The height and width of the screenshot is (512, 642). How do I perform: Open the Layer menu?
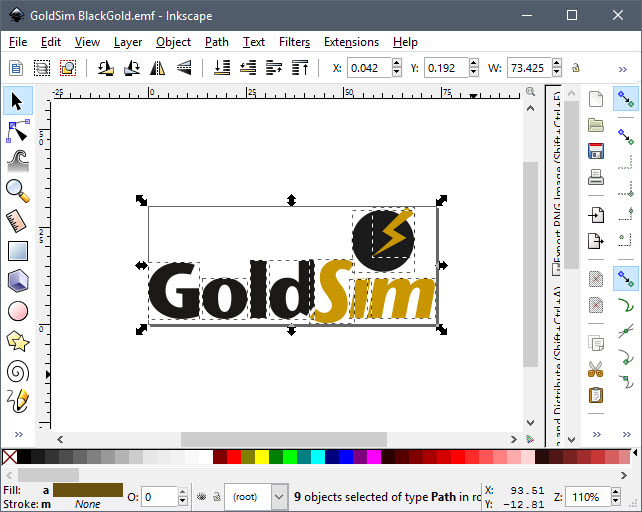128,42
